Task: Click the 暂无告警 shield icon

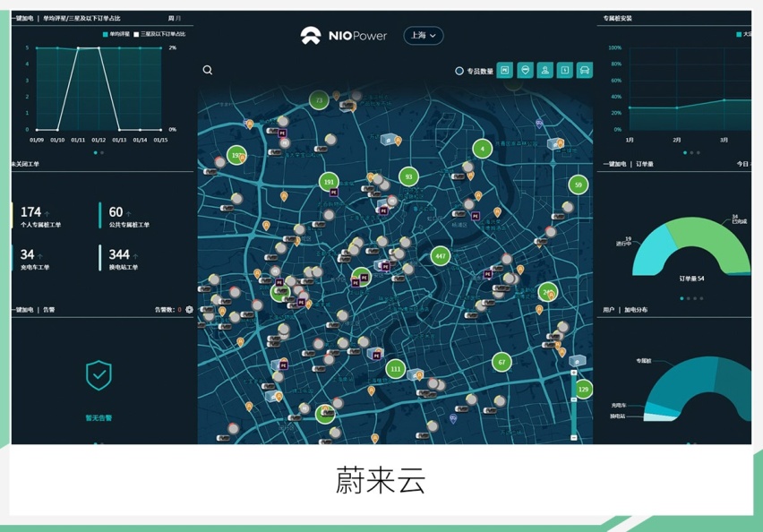Action: pos(99,375)
